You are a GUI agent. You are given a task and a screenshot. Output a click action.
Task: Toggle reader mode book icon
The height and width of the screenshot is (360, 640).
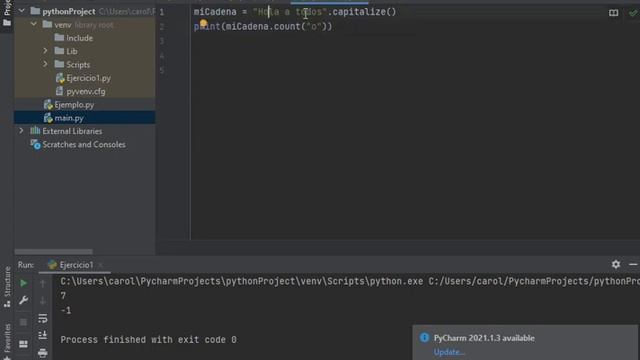coord(613,13)
